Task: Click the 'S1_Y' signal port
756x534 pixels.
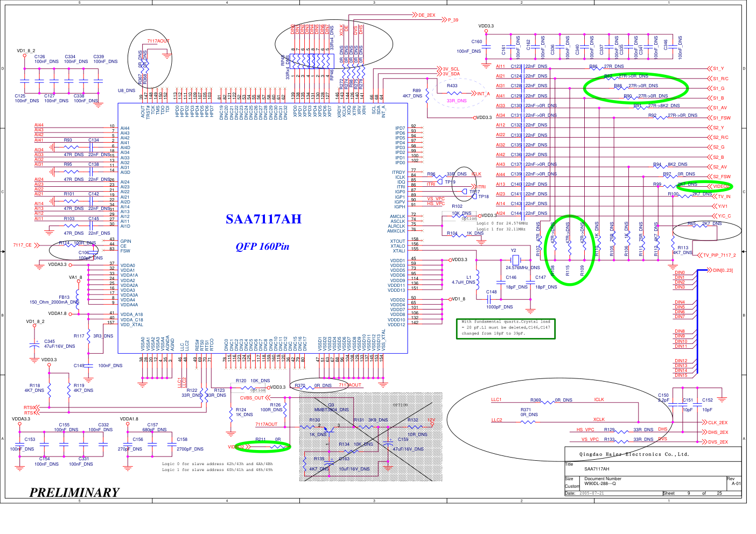Action: click(x=718, y=68)
